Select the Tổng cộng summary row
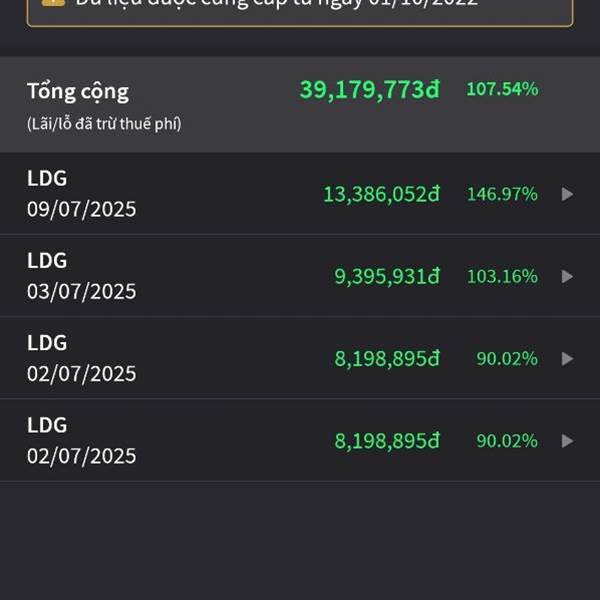600x600 pixels. [x=300, y=105]
